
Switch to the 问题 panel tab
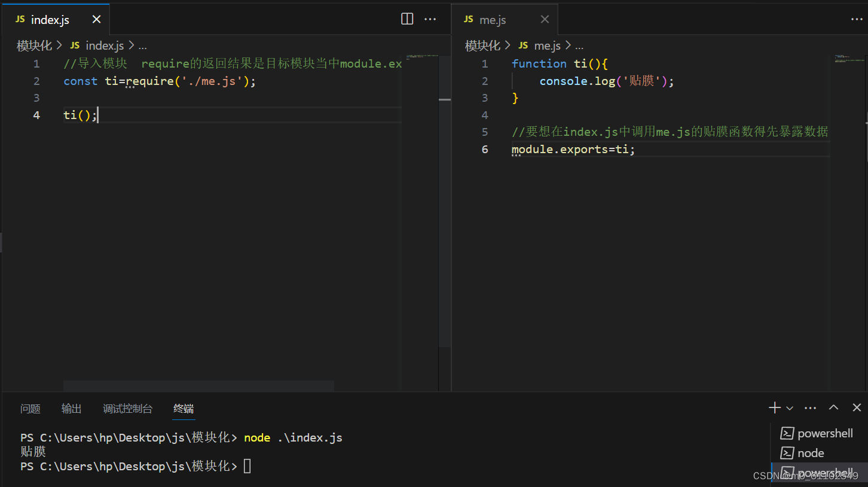click(x=30, y=408)
